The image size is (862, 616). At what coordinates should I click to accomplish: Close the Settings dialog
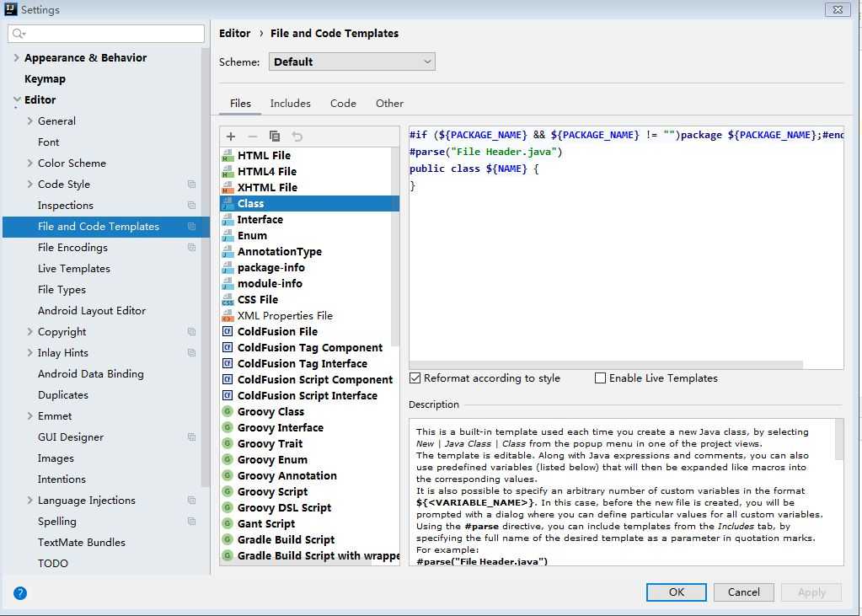[838, 9]
